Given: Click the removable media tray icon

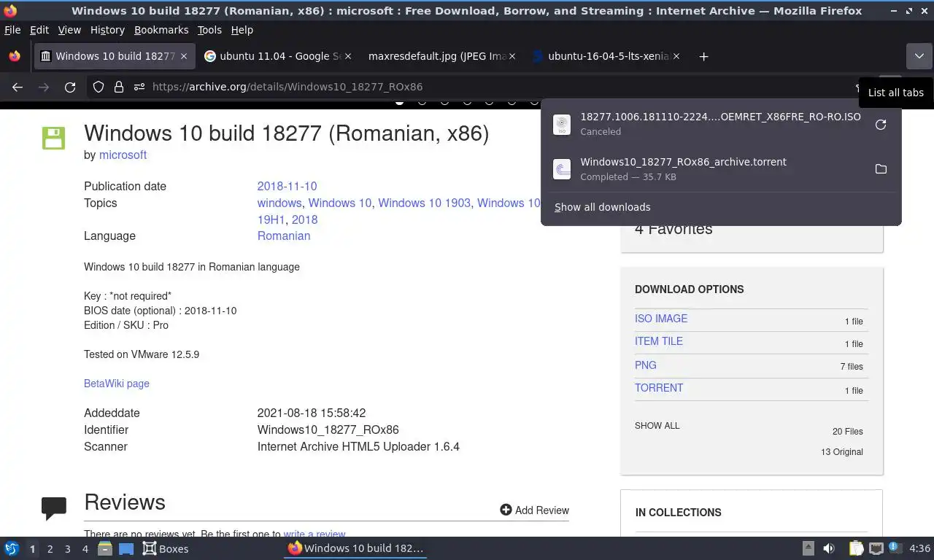Looking at the screenshot, I should pyautogui.click(x=808, y=548).
